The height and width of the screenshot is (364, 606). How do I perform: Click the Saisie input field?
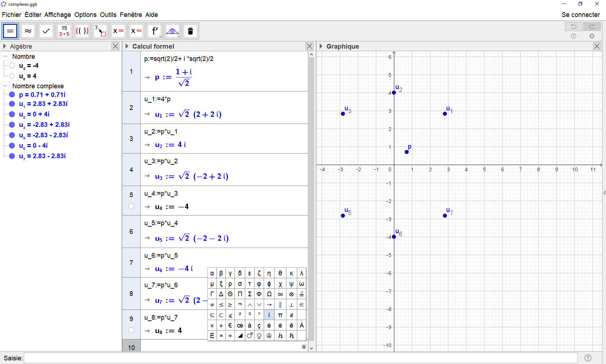pyautogui.click(x=300, y=358)
